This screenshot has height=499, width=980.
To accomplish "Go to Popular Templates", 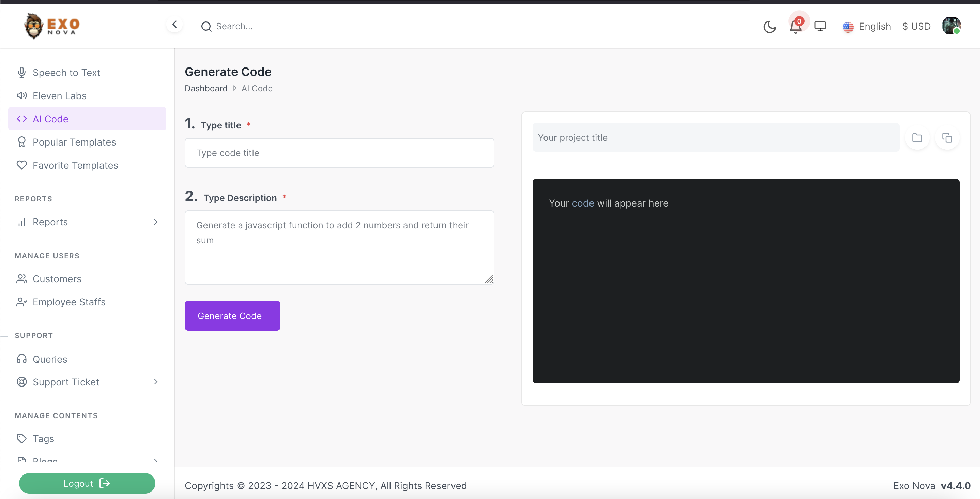I will coord(74,142).
